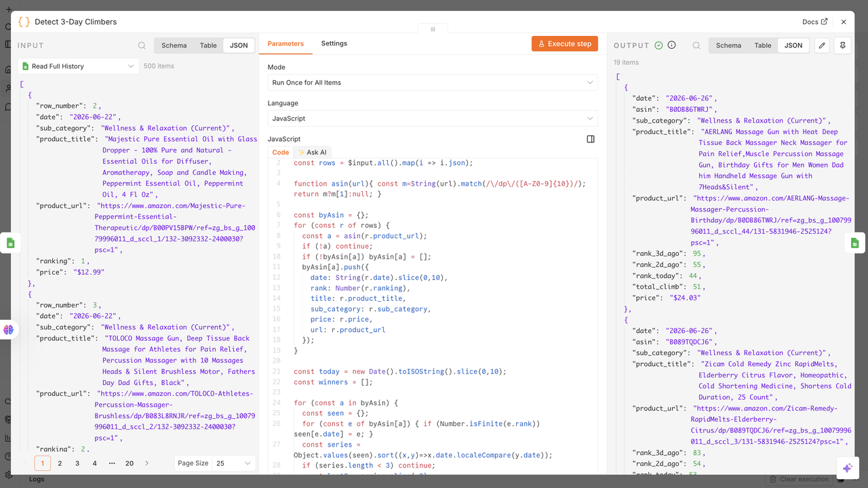Screen dimensions: 868x488
Task: Open the Parameters tab
Action: (x=285, y=43)
